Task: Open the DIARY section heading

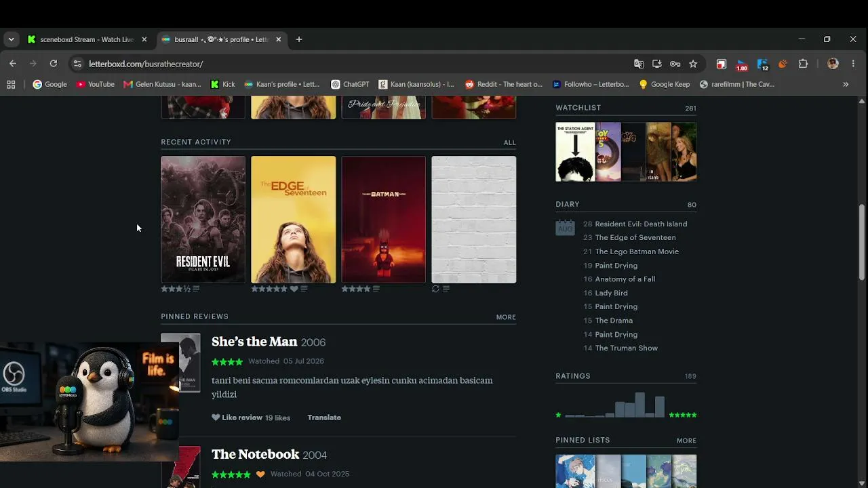Action: click(568, 204)
